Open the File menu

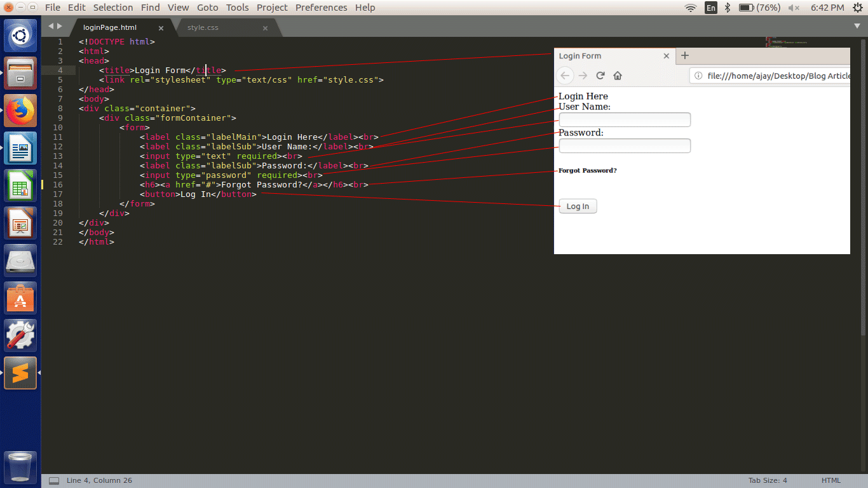click(52, 7)
